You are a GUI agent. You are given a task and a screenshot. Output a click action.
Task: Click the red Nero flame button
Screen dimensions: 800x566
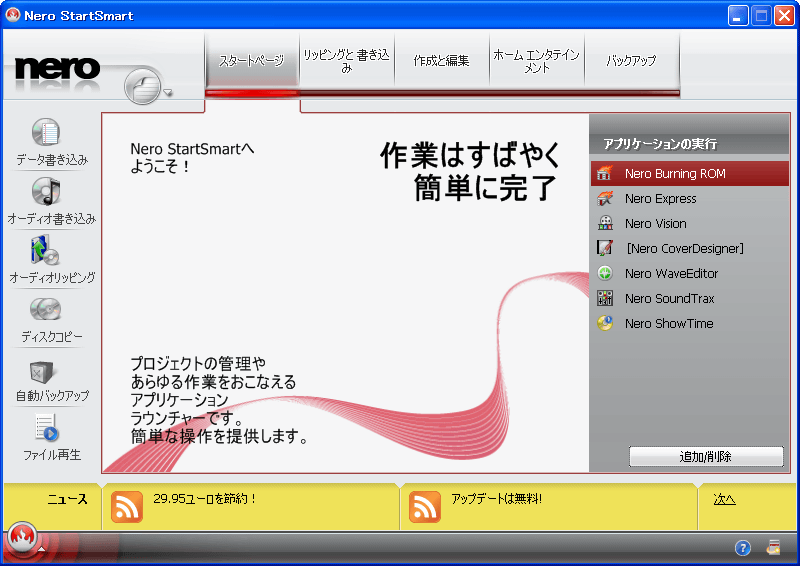[x=22, y=538]
